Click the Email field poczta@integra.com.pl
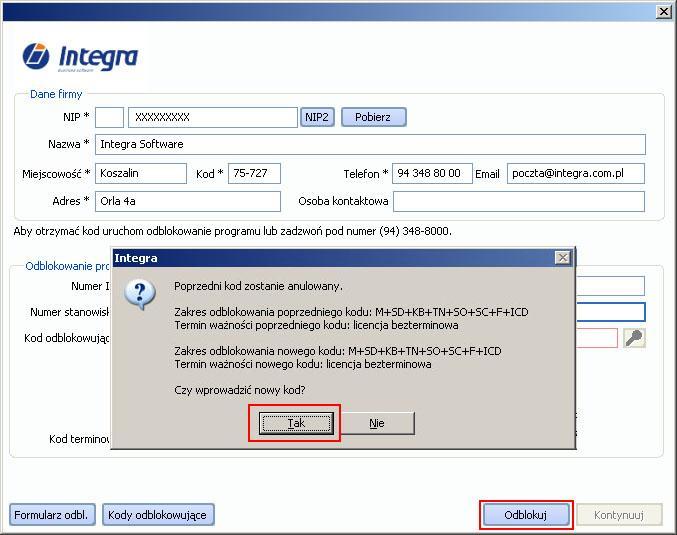 576,173
